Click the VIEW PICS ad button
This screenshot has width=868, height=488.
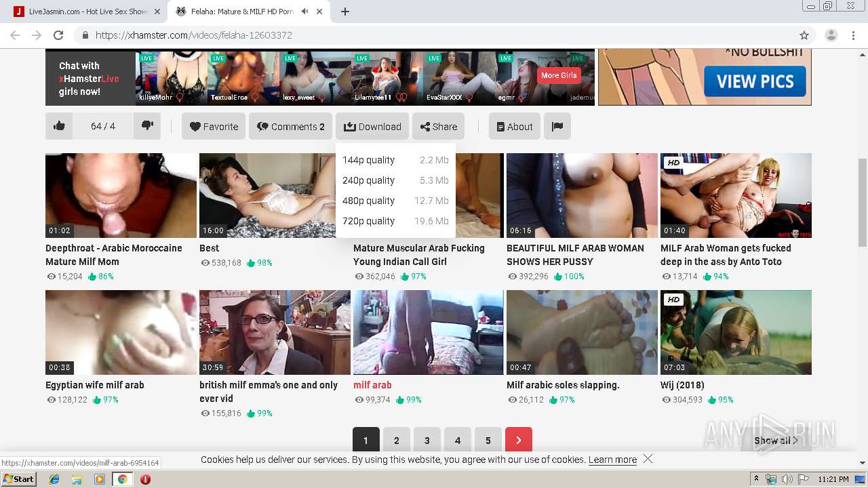[x=755, y=81]
